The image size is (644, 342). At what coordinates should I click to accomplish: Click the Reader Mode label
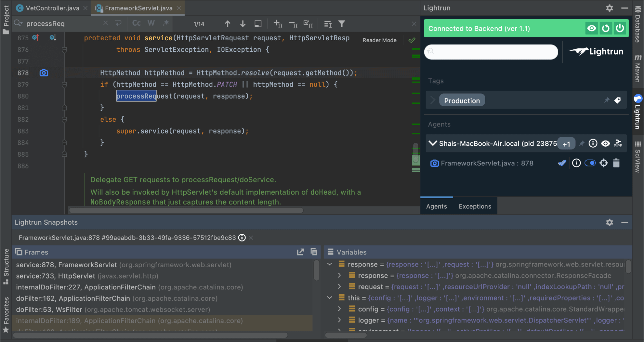click(x=379, y=40)
